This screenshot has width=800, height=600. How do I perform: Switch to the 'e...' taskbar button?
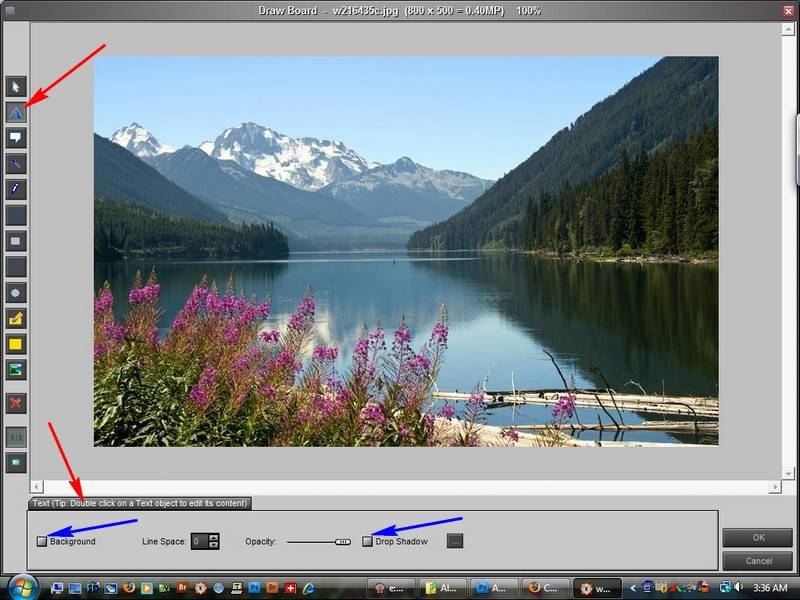point(391,588)
